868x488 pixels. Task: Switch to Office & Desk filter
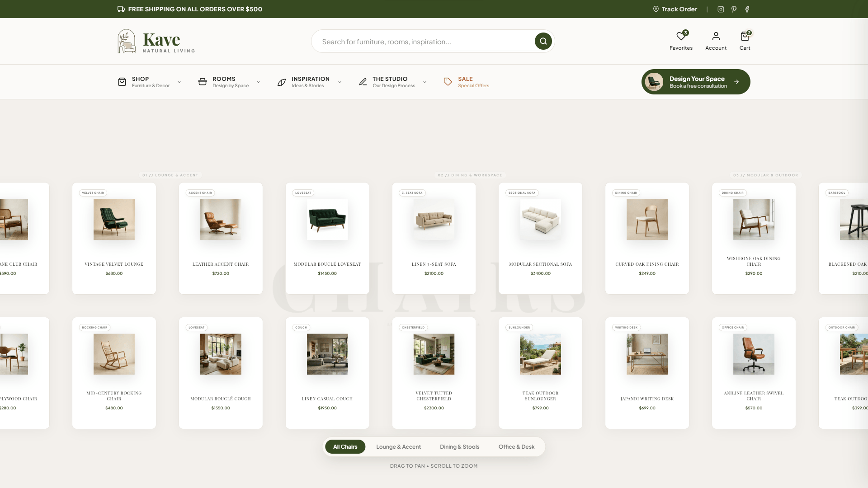click(516, 447)
